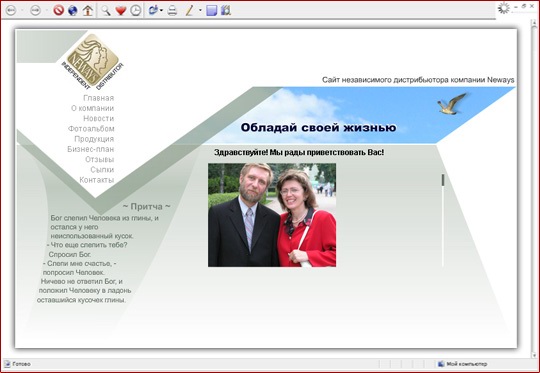Go to home page via house icon

(x=88, y=10)
